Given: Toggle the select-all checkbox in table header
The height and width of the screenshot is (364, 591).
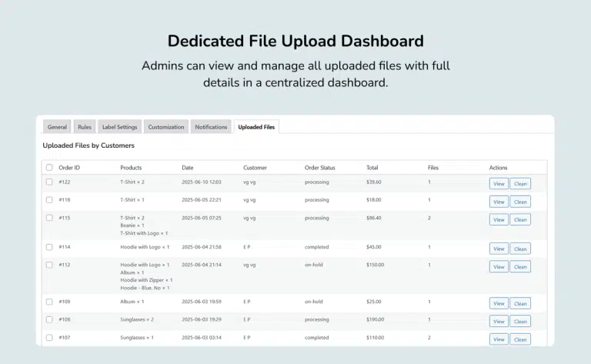Looking at the screenshot, I should tap(49, 168).
